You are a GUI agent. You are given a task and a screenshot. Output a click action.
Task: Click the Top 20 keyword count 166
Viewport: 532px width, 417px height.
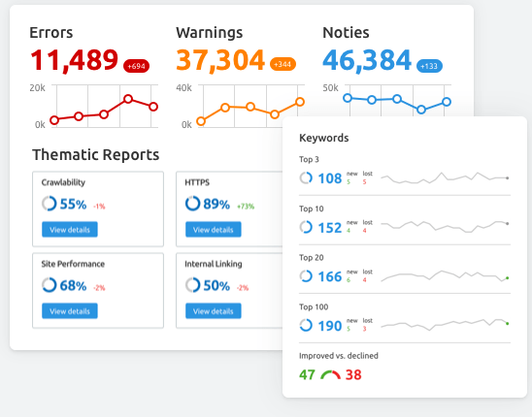[330, 276]
